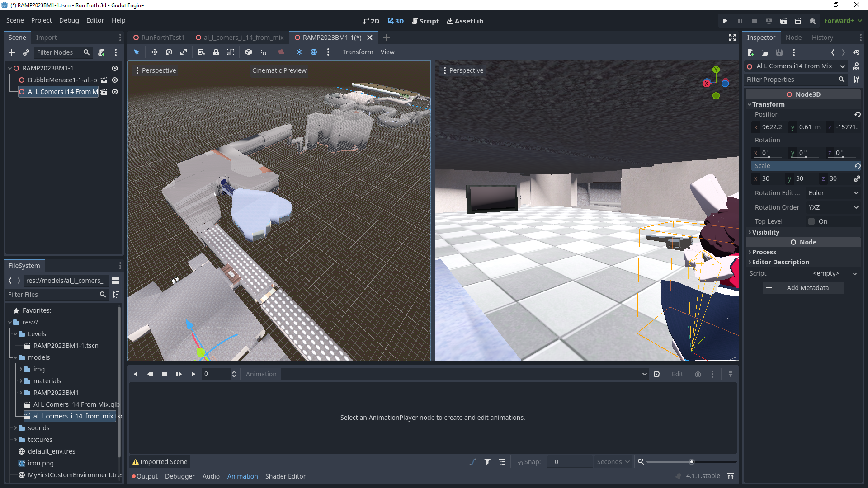Click the lock selected node icon
Viewport: 868px width, 488px height.
216,52
